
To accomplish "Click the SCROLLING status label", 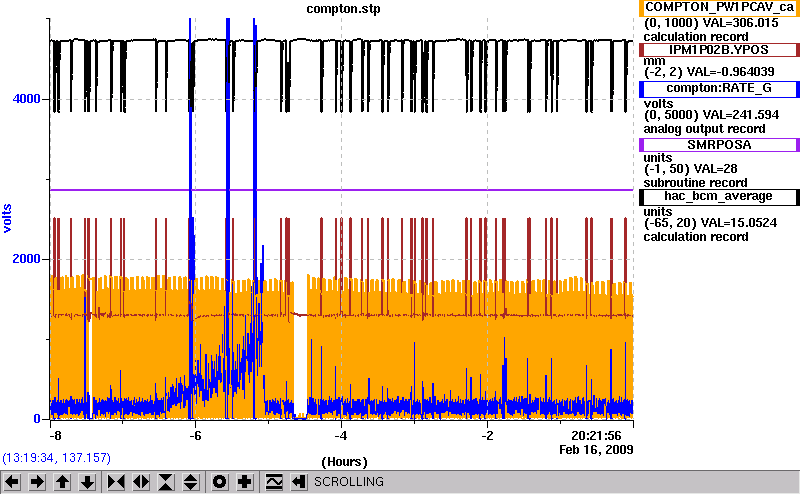I will [x=348, y=482].
